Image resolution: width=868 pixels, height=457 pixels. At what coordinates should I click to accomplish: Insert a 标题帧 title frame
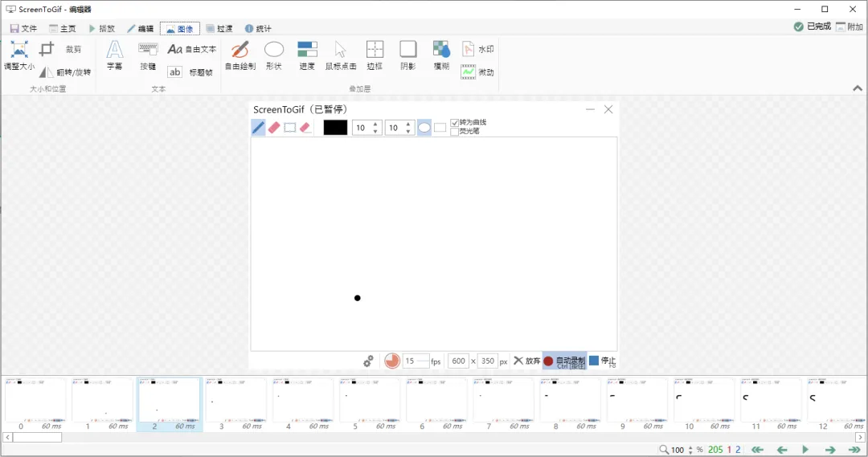pos(191,72)
